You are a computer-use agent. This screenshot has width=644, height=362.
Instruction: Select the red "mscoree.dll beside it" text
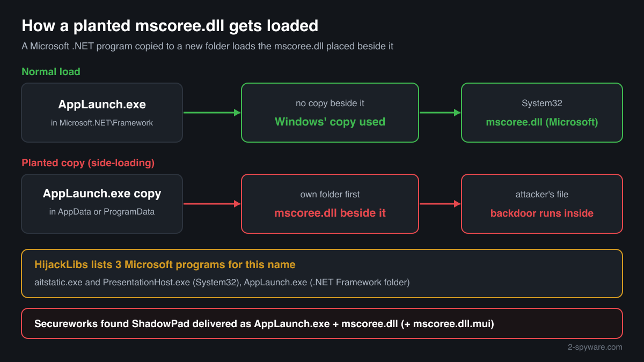click(x=330, y=213)
